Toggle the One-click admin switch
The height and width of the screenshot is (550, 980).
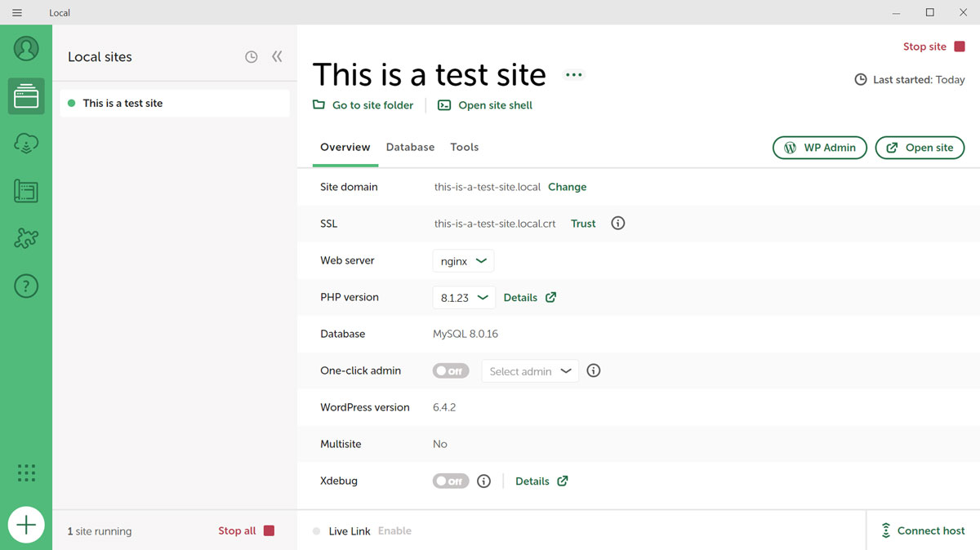(451, 370)
